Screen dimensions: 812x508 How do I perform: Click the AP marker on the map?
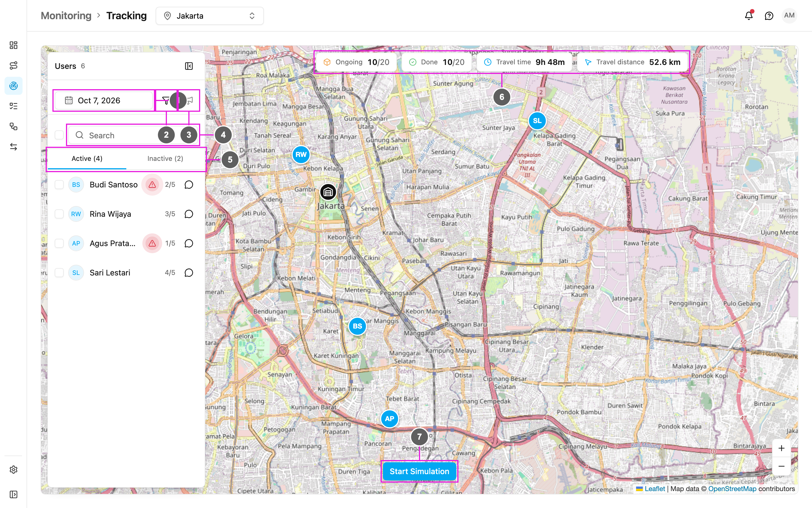[x=389, y=419]
